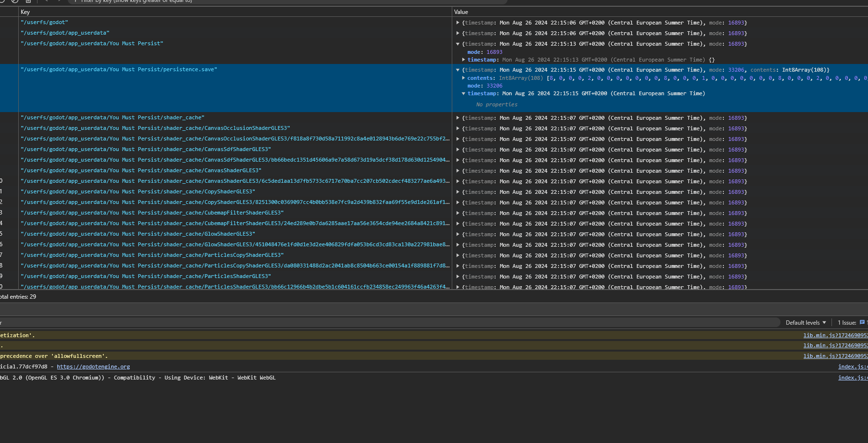Viewport: 868px width, 443px height.
Task: Select key ending "shader_cache/CubemapFilterShaderGLES3"
Action: (x=152, y=213)
